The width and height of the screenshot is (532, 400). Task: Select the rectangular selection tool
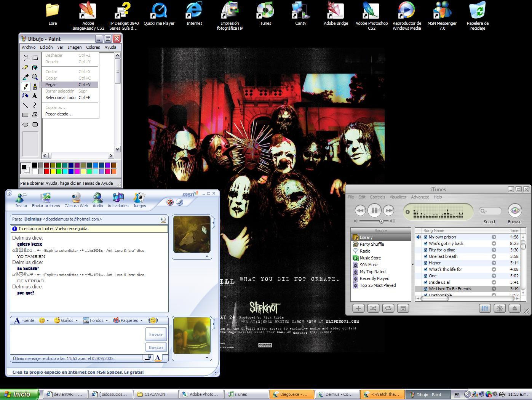click(35, 58)
